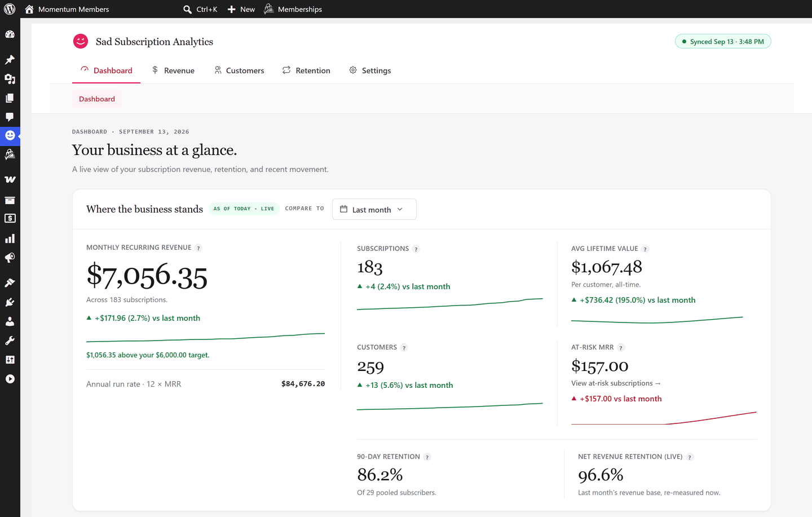Click the $1,067.48 lifetime value
Screen dimensions: 812x517
point(607,267)
